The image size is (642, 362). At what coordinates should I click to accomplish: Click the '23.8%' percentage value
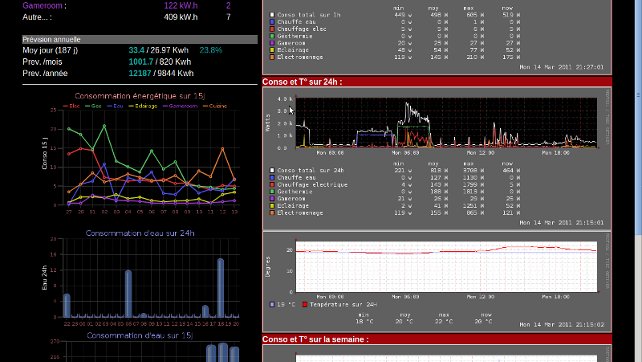pos(211,50)
